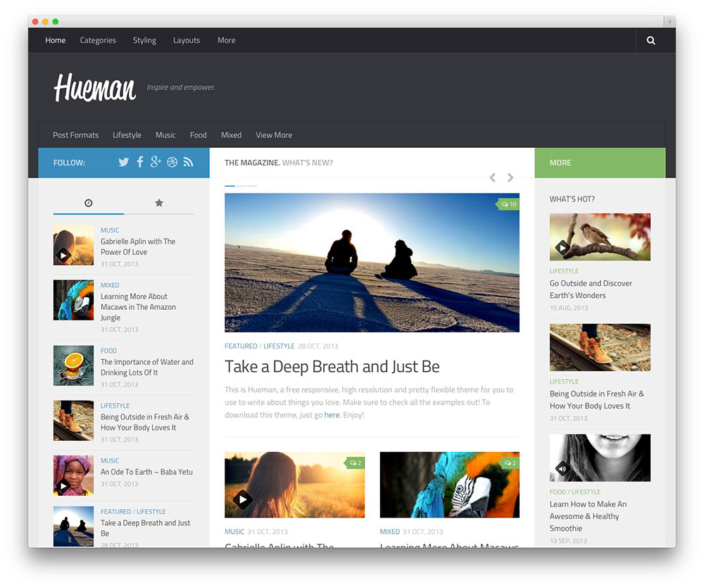The height and width of the screenshot is (588, 704).
Task: Open the 'Take a Deep Breath and Just Be' headline
Action: click(332, 367)
